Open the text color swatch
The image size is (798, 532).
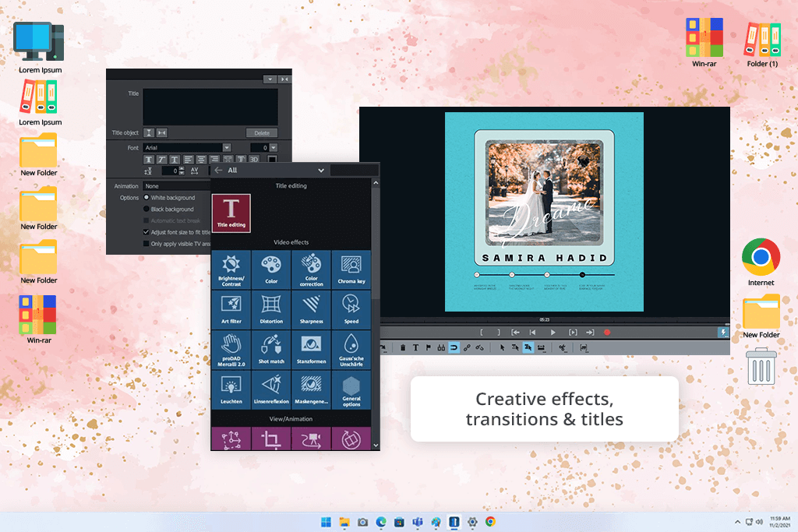pyautogui.click(x=272, y=160)
